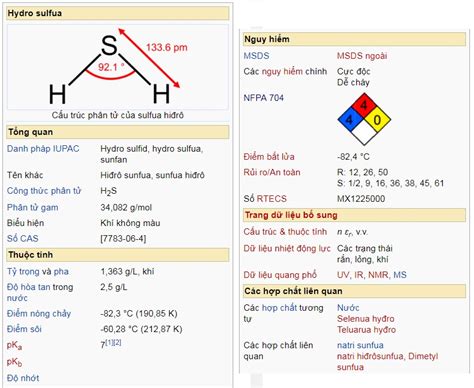Click the Độ nhớt link

[23, 378]
